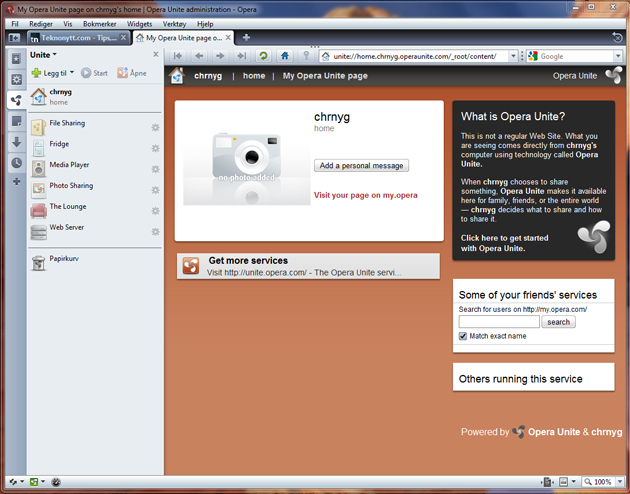
Task: Open the Bookmarks panel star icon
Action: (16, 59)
